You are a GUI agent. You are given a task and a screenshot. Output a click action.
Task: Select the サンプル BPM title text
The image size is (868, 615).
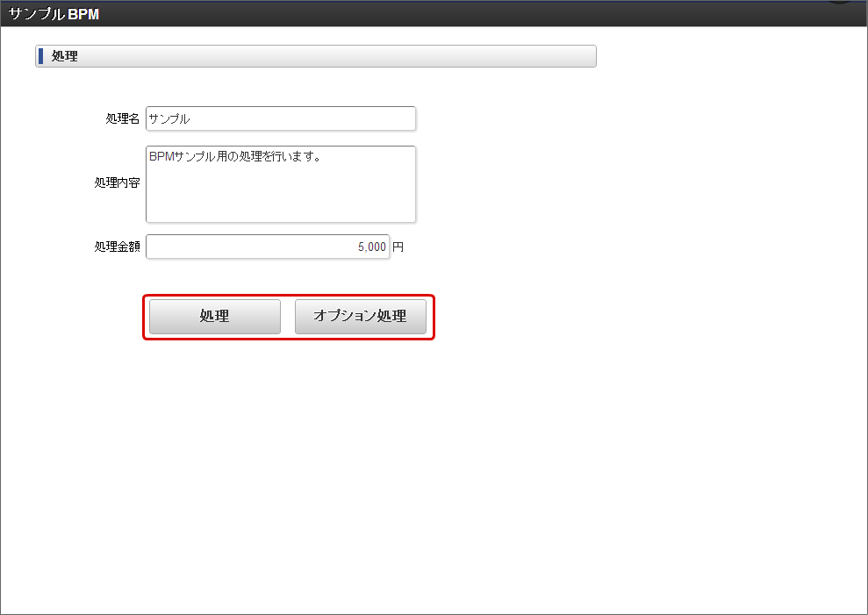(x=54, y=14)
